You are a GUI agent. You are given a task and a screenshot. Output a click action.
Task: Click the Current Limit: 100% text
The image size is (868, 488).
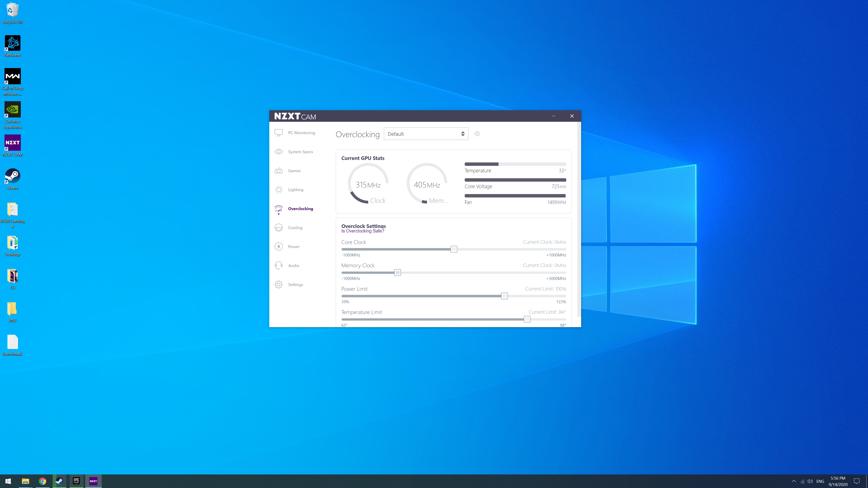pos(545,289)
